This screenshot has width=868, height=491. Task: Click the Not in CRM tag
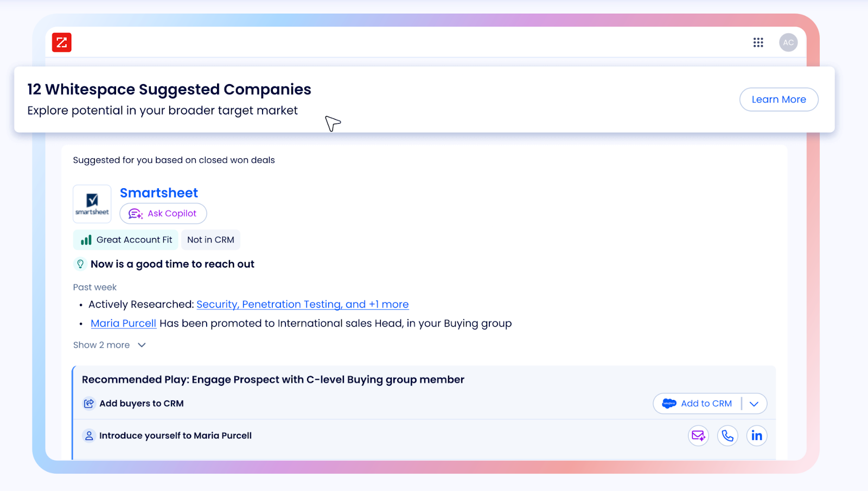(x=210, y=240)
